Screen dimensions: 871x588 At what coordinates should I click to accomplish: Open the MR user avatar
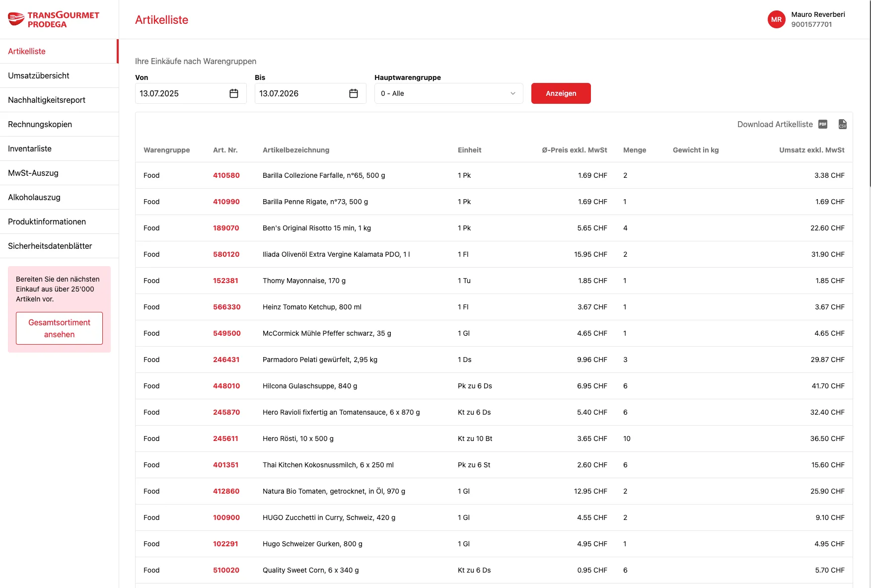point(776,19)
